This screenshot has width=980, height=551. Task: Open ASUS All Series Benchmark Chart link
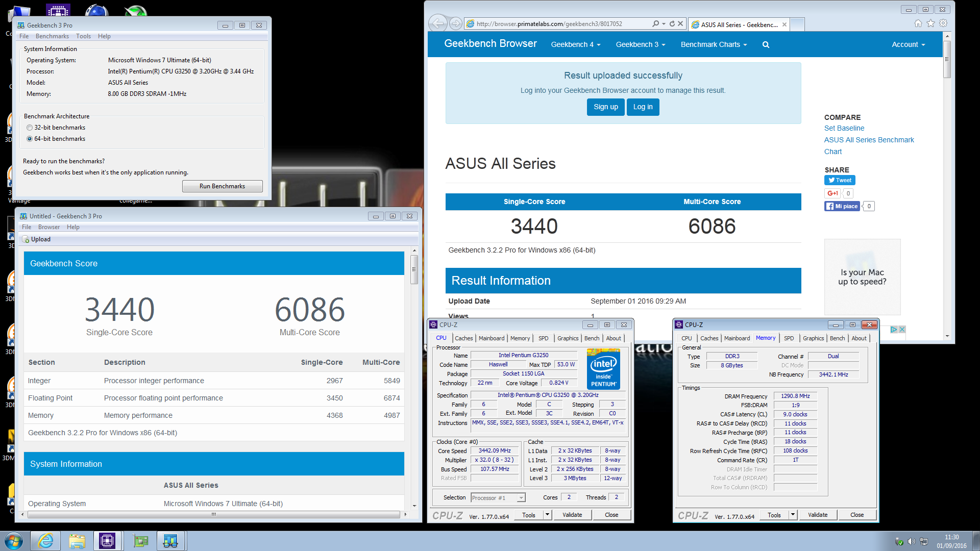869,146
